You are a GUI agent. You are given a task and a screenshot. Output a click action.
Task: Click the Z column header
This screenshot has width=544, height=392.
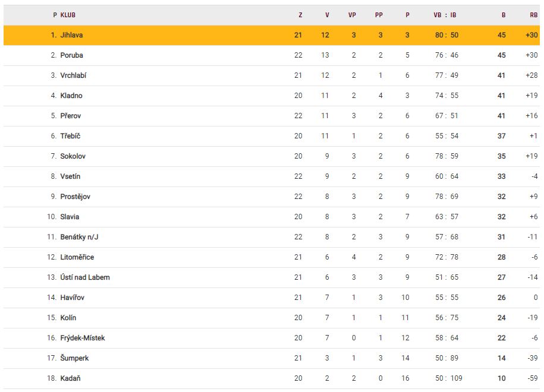300,15
